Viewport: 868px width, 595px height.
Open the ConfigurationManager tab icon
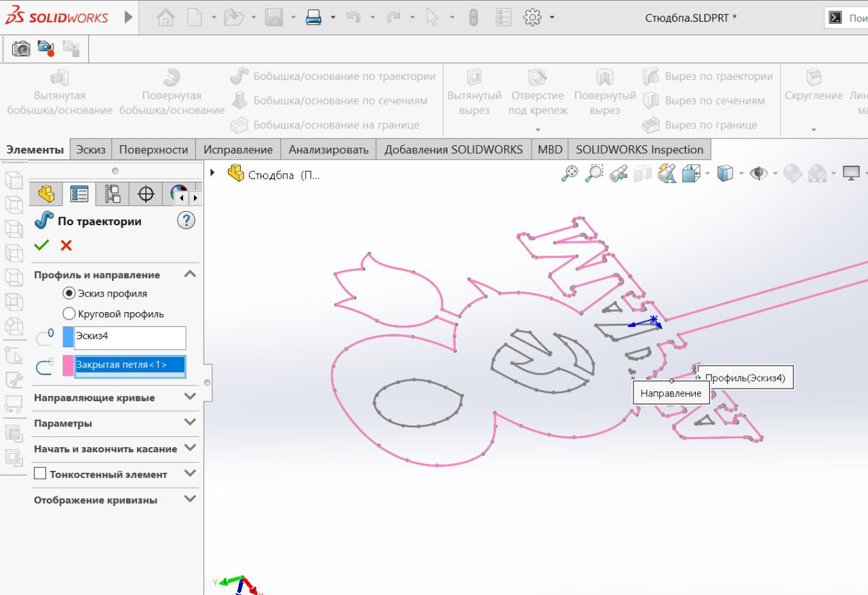pos(113,195)
